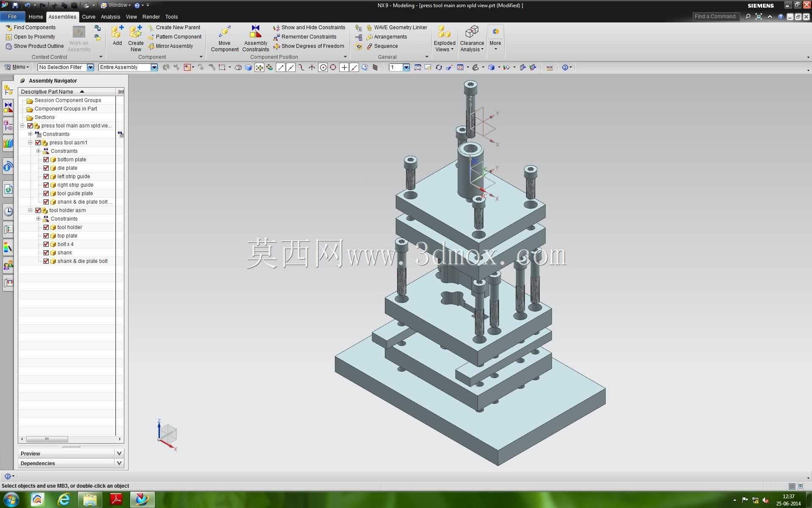Viewport: 812px width, 508px height.
Task: Toggle the bolt x 4 checkbox
Action: 46,244
